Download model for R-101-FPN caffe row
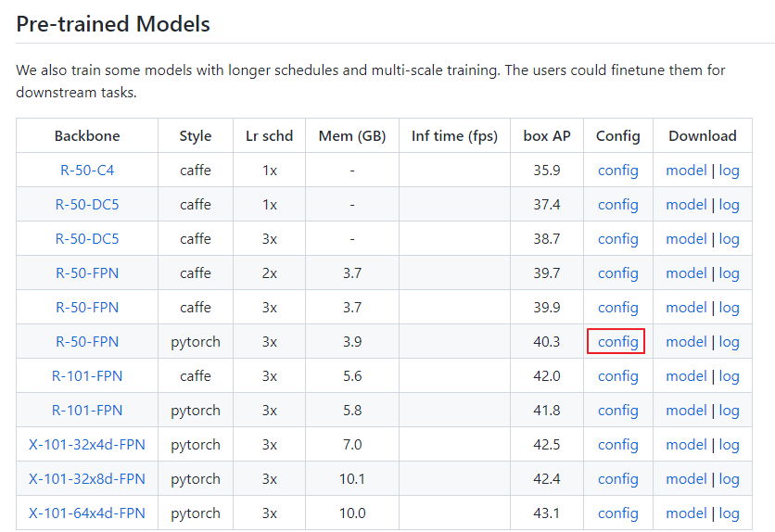 pos(686,376)
